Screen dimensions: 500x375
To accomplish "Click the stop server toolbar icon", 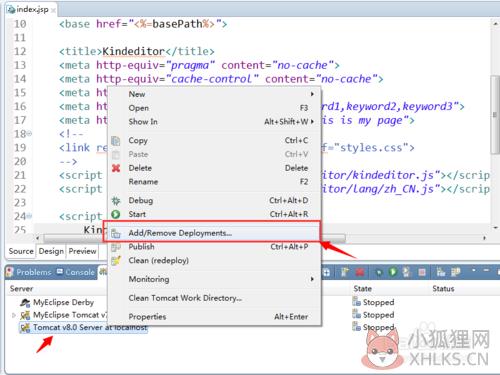I will coord(422,272).
